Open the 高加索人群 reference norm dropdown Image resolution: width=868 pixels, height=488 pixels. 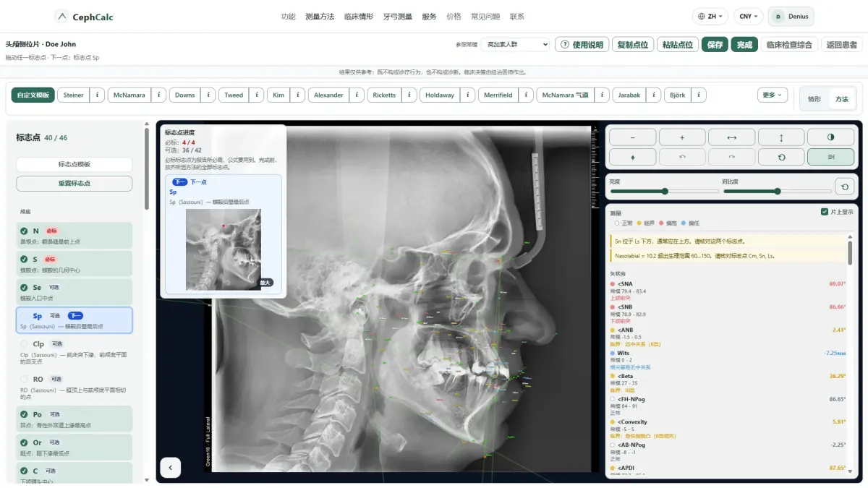(x=516, y=45)
